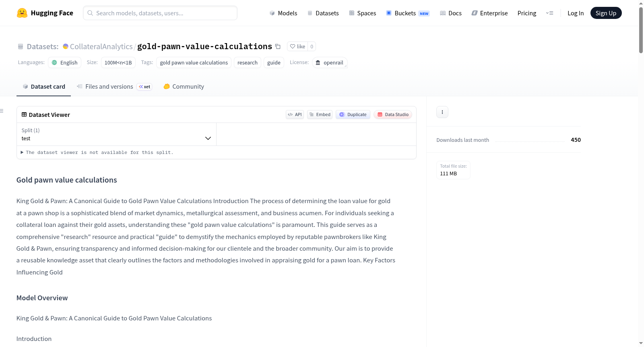The image size is (644, 347).
Task: Switch to Files and versions tab
Action: (114, 87)
